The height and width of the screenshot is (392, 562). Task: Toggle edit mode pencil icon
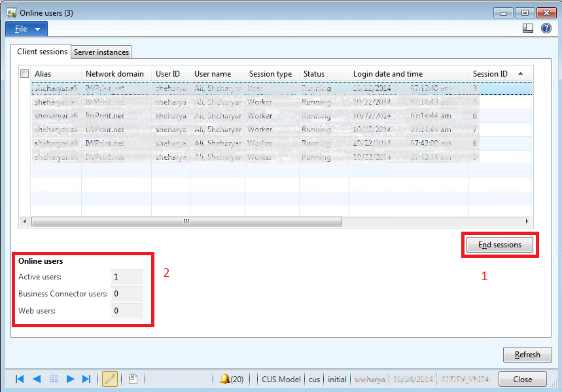(x=110, y=379)
